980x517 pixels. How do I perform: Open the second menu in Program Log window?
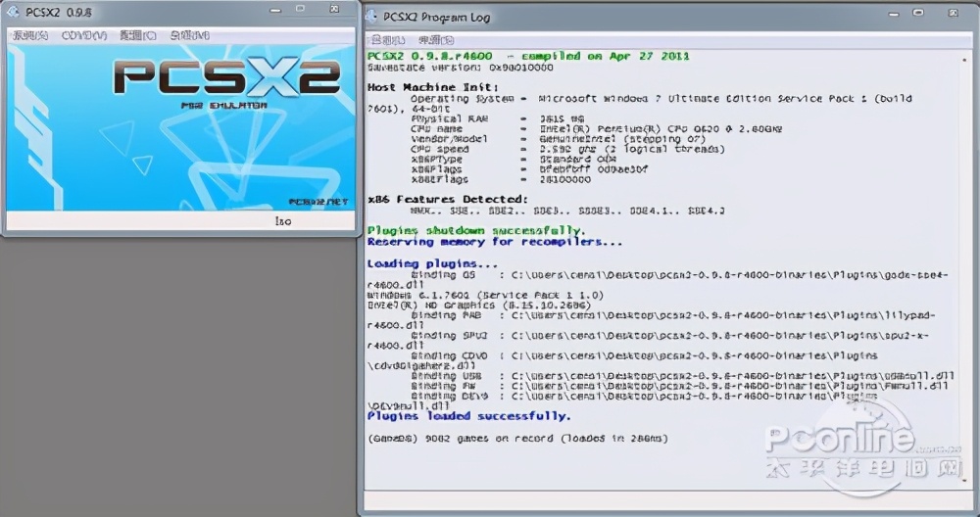[x=436, y=40]
